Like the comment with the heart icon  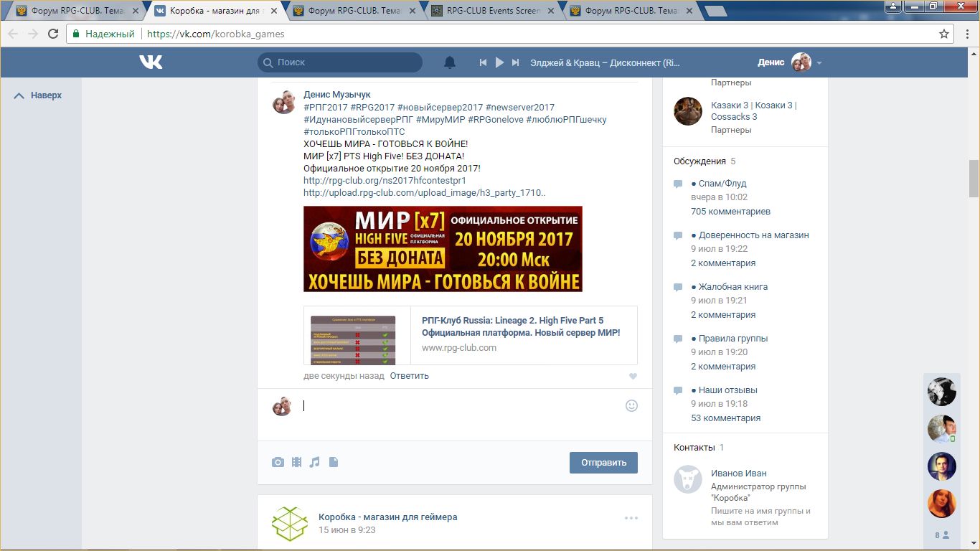tap(633, 377)
